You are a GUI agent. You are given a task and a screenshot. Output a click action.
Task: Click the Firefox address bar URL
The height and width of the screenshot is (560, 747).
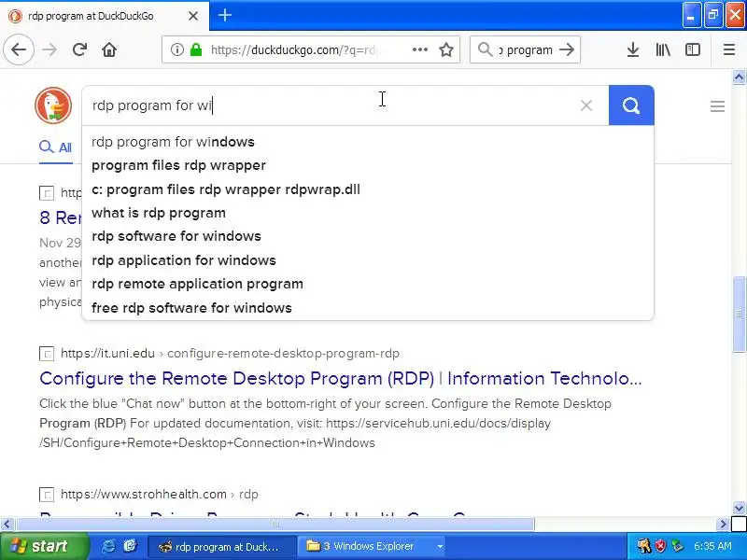click(x=294, y=50)
